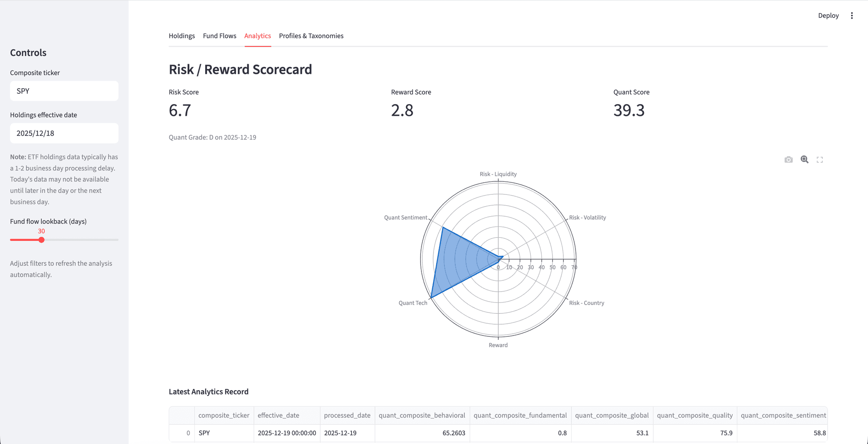
Task: Go to the Profiles & Taxonomies tab
Action: click(311, 36)
